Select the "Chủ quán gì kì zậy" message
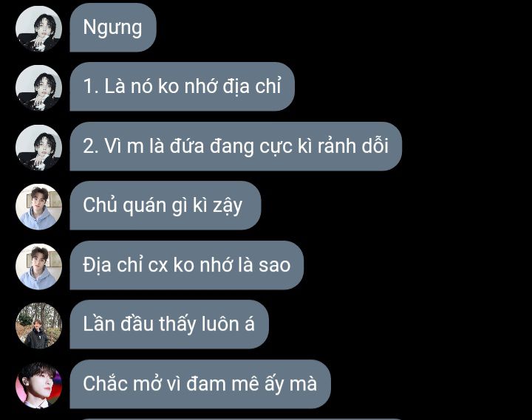The image size is (532, 420). 166,205
